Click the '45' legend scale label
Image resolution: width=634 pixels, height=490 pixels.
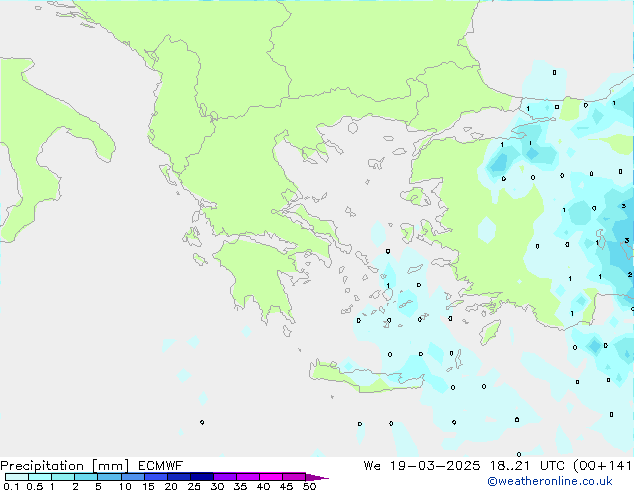coord(287,486)
